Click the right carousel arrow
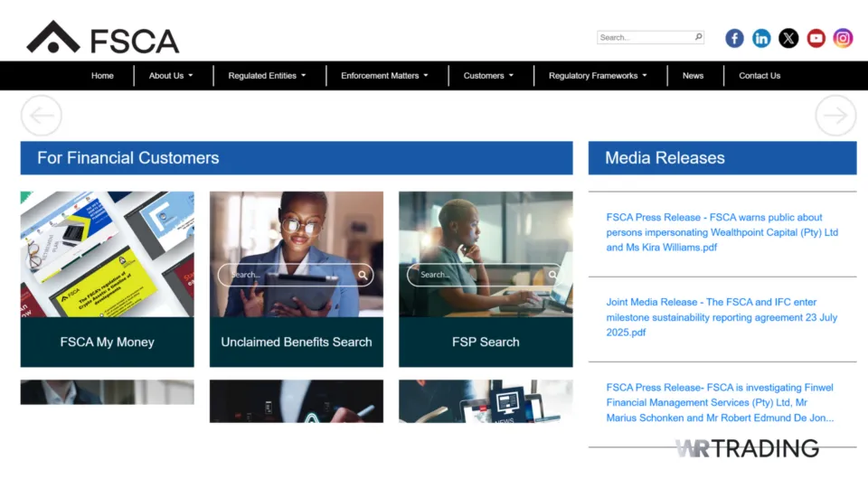This screenshot has height=488, width=868. coord(835,116)
